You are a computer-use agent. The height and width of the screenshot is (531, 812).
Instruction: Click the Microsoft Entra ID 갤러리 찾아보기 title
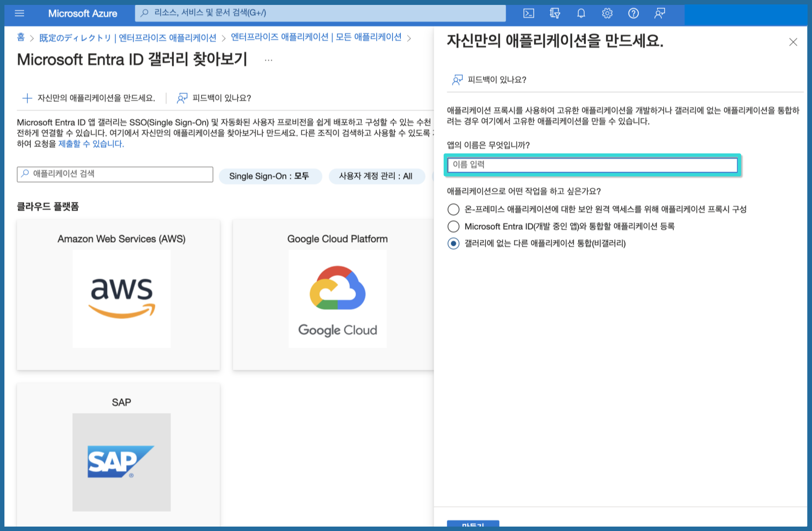[x=132, y=59]
